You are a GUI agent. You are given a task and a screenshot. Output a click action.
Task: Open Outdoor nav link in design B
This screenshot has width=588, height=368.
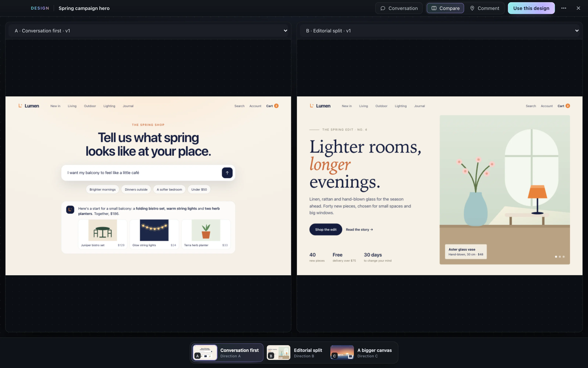point(381,106)
